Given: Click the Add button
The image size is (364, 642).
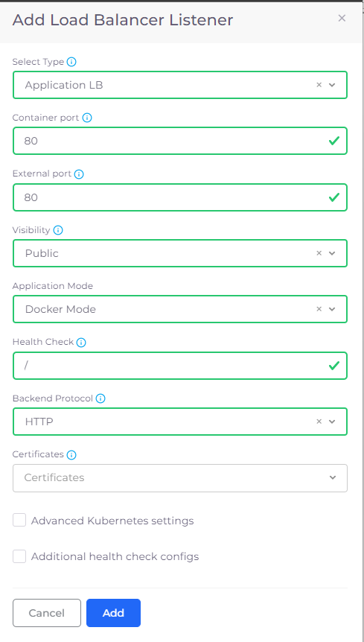Looking at the screenshot, I should tap(113, 613).
